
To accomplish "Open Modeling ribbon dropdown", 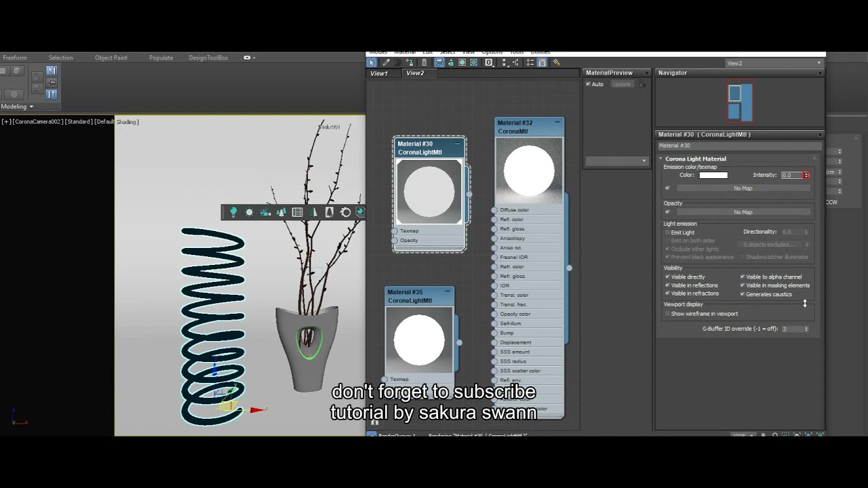I will coord(17,106).
